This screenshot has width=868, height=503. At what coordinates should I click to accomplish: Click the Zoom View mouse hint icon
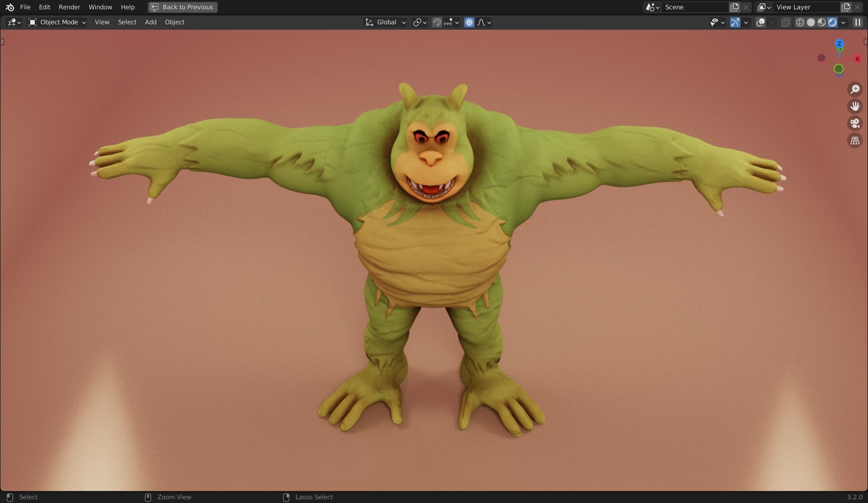coord(148,497)
